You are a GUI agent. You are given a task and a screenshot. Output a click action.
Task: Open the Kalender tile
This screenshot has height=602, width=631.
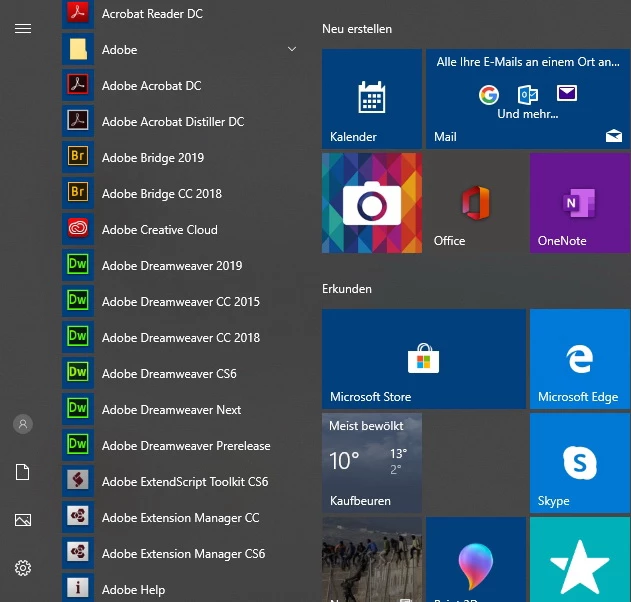(x=372, y=99)
